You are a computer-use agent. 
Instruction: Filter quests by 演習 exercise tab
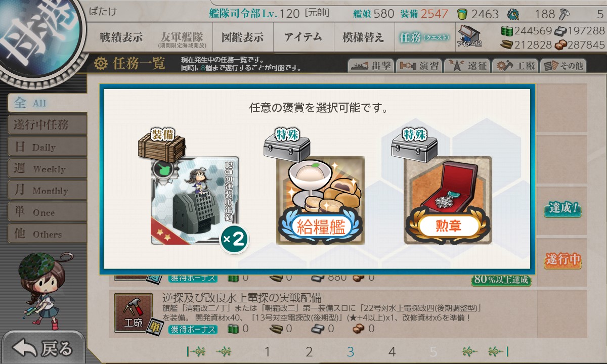[419, 66]
